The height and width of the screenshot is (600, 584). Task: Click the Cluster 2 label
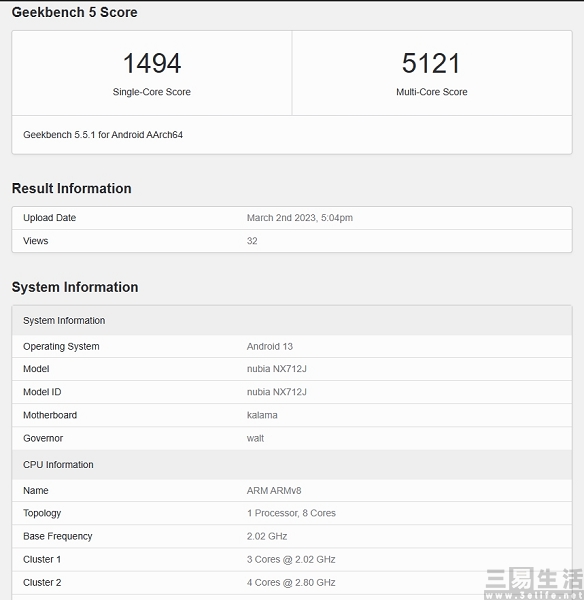coord(42,582)
